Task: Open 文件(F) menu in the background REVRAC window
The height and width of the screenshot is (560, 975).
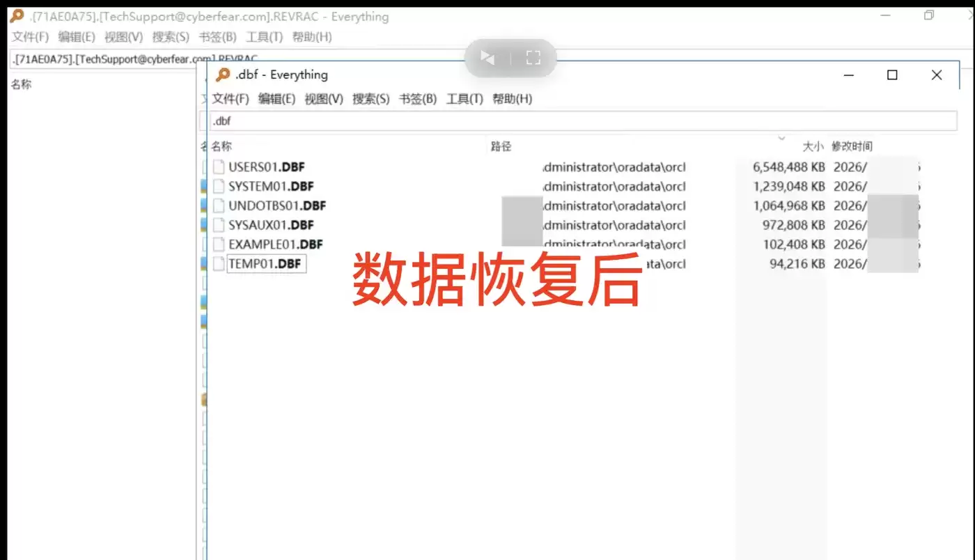Action: click(x=30, y=37)
